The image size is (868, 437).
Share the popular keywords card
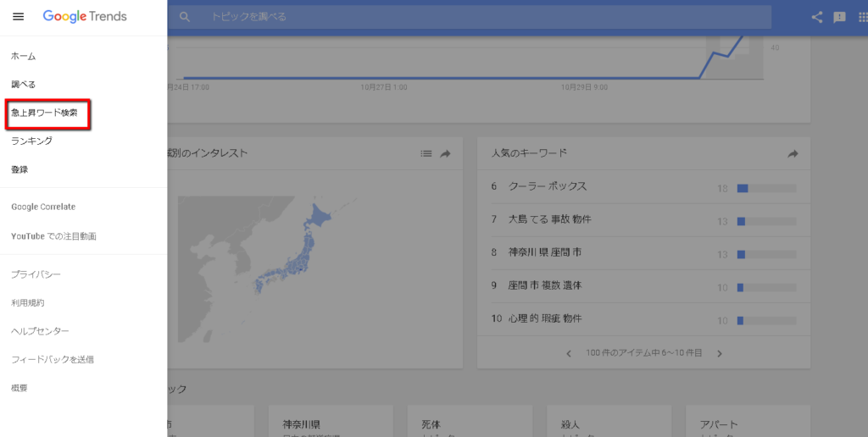tap(793, 153)
